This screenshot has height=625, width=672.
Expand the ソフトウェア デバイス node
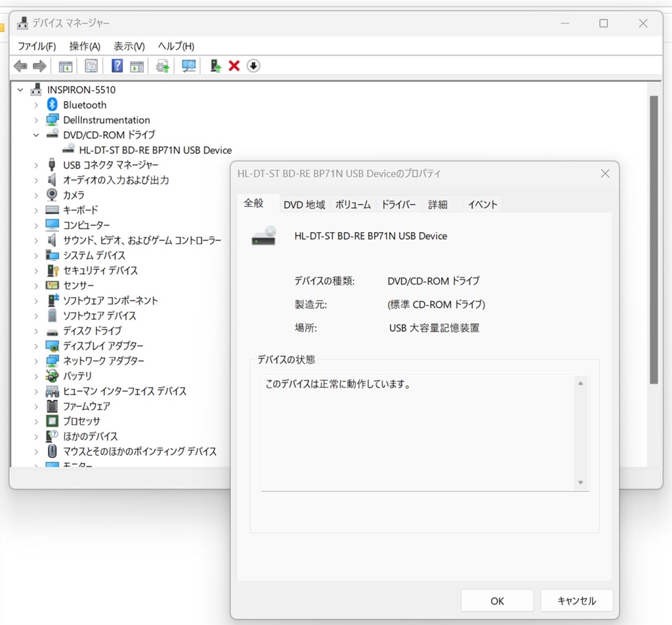37,316
